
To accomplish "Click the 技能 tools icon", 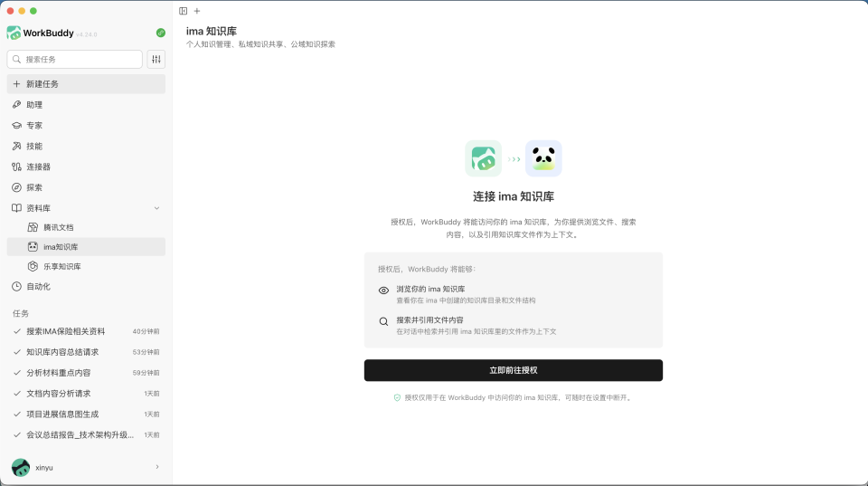I will click(16, 147).
